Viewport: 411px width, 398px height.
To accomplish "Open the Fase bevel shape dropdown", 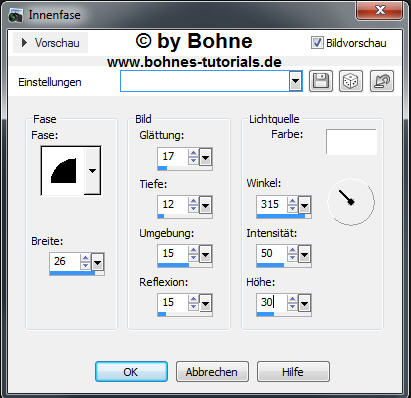I will click(92, 170).
